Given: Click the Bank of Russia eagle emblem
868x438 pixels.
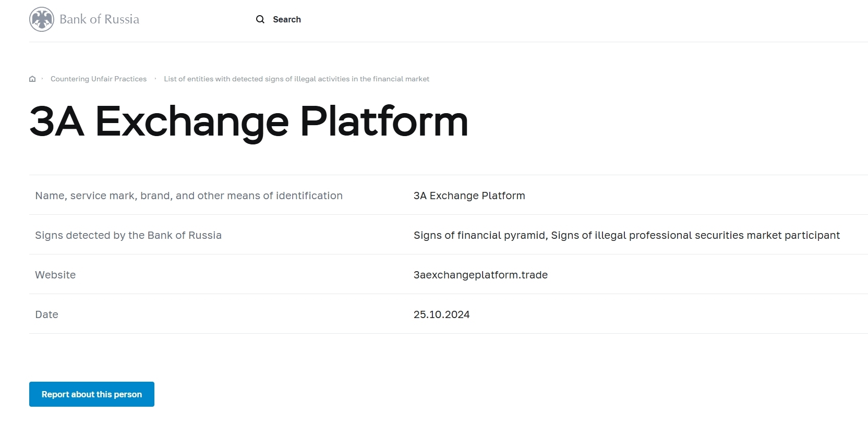Looking at the screenshot, I should click(42, 19).
